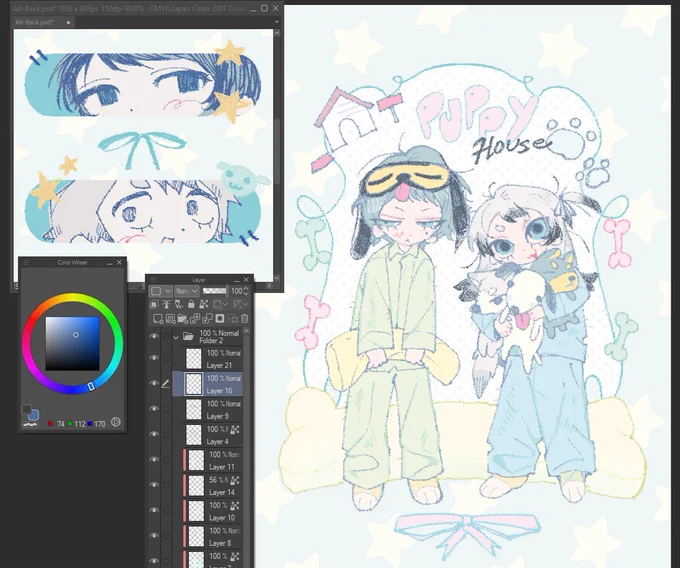Screen dimensions: 680x568
Task: Tick the Folder 2 selection checkbox
Action: [x=166, y=336]
